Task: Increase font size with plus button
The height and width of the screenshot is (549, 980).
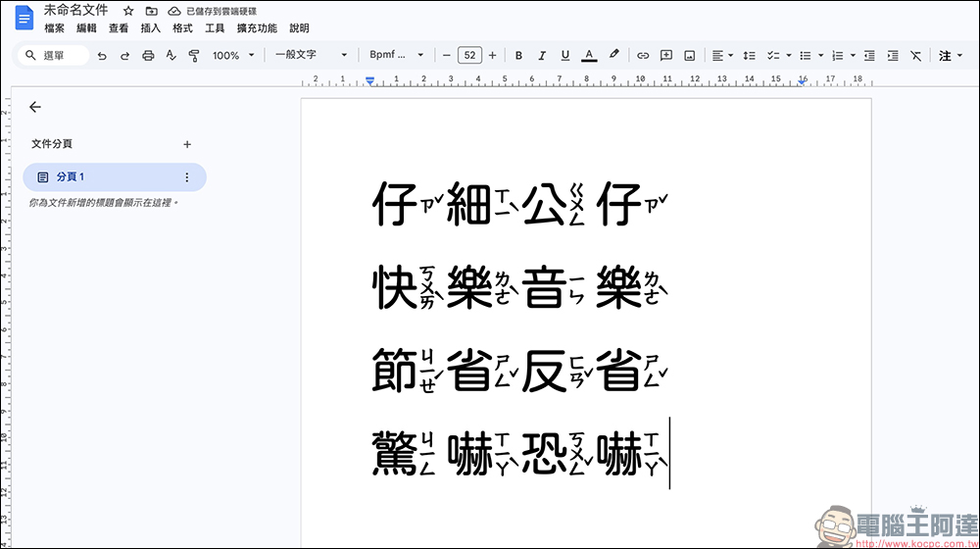Action: point(493,56)
